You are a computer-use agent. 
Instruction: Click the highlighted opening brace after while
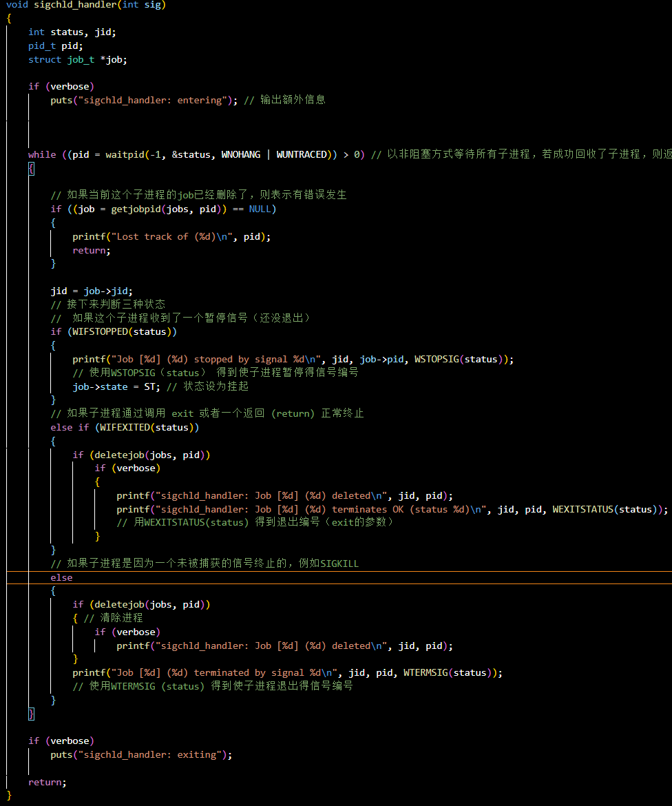[x=32, y=169]
